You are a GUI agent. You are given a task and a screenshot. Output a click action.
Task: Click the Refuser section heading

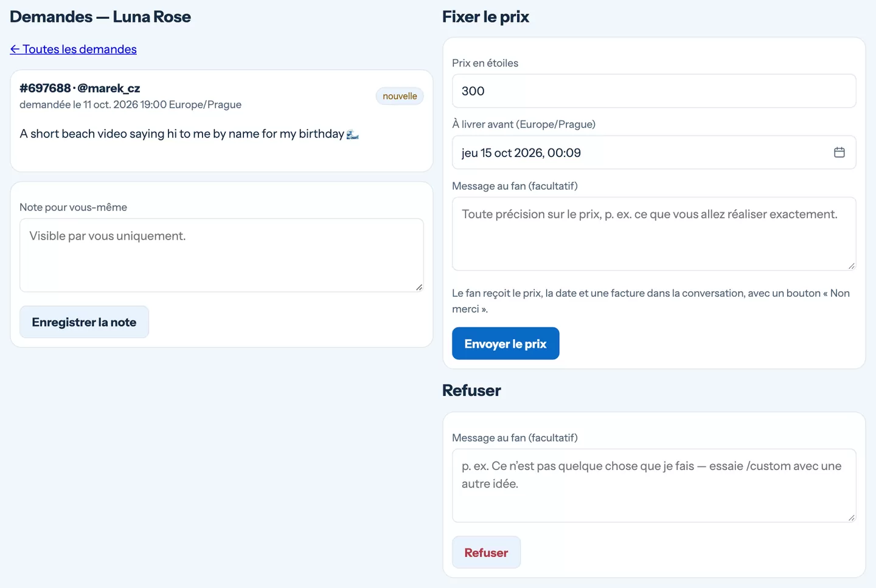click(x=471, y=390)
